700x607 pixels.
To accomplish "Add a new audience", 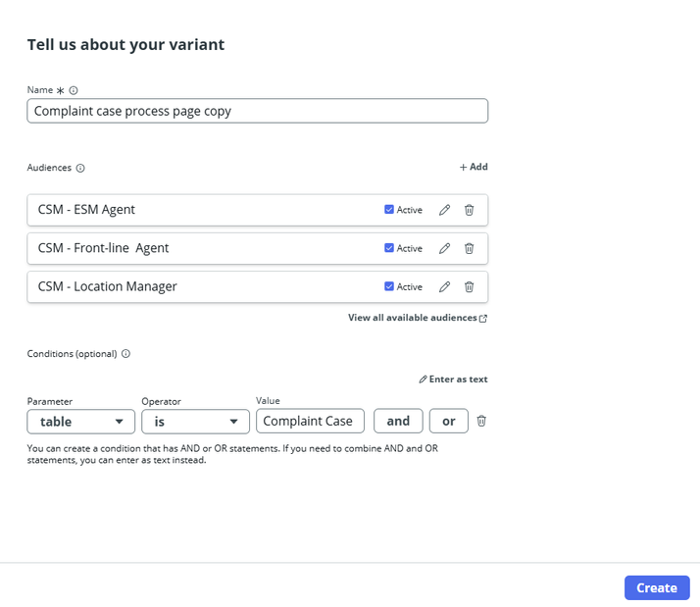I will tap(474, 167).
